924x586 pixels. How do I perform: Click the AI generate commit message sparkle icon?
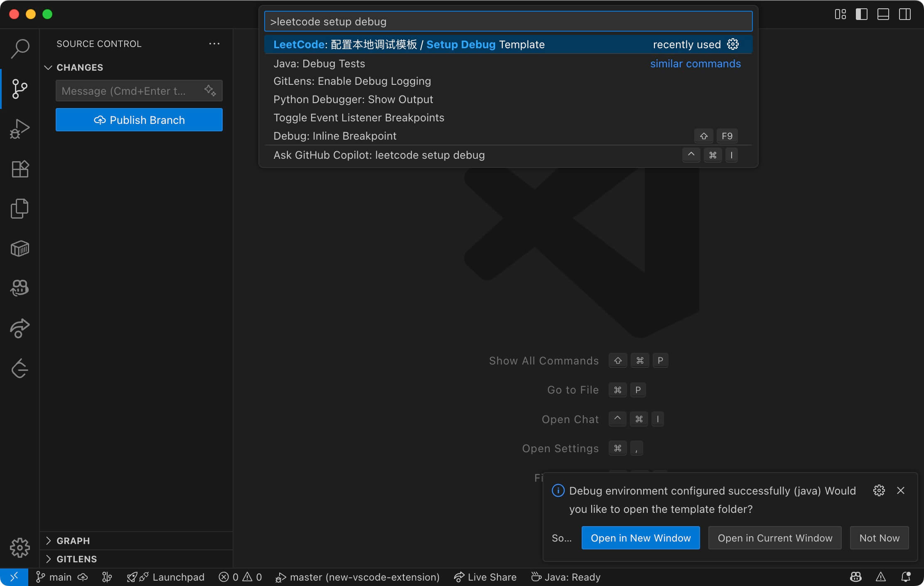[x=210, y=91]
